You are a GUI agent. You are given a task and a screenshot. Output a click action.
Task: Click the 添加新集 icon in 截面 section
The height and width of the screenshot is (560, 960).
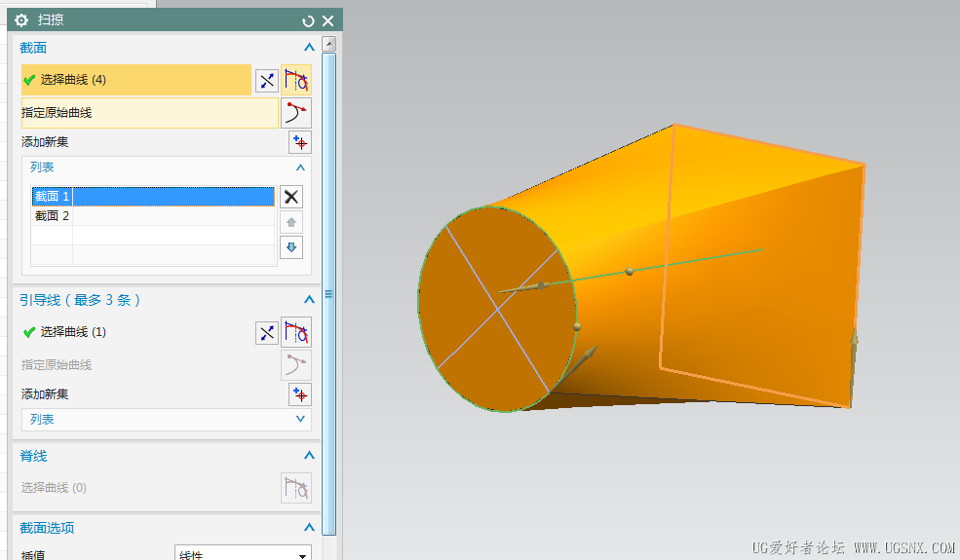pos(300,143)
